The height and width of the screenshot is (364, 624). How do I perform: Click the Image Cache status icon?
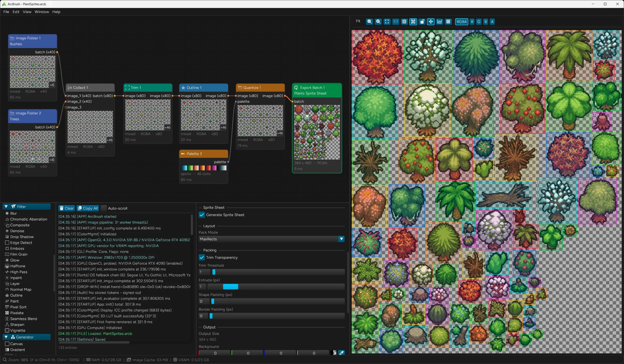coord(129,360)
